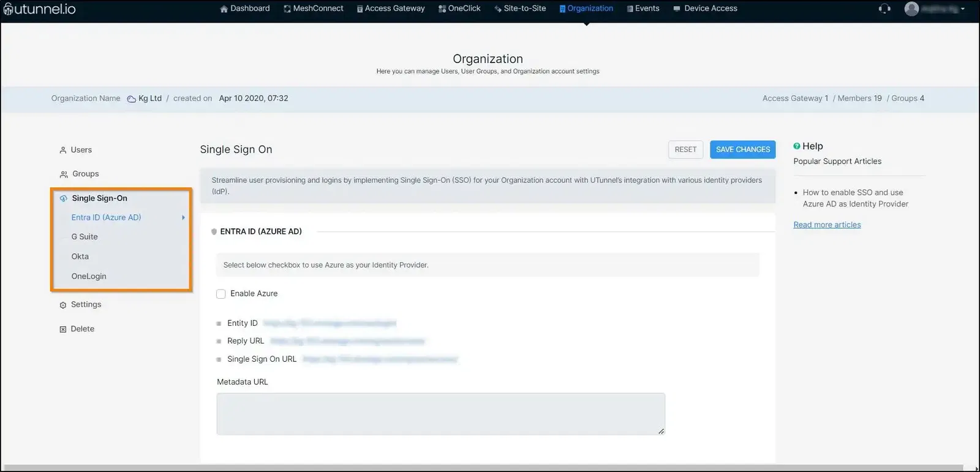This screenshot has height=472, width=980.
Task: Click Groups 4 count
Action: tap(908, 99)
